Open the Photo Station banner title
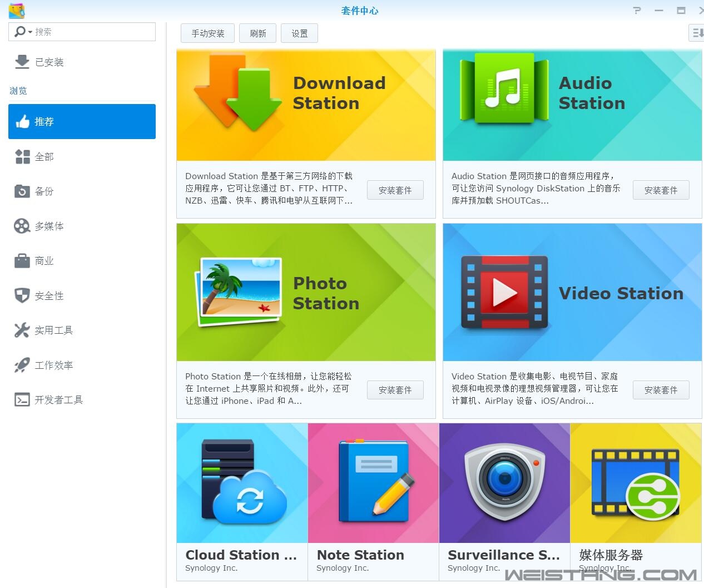Screen dimensions: 704x588 click(x=326, y=293)
